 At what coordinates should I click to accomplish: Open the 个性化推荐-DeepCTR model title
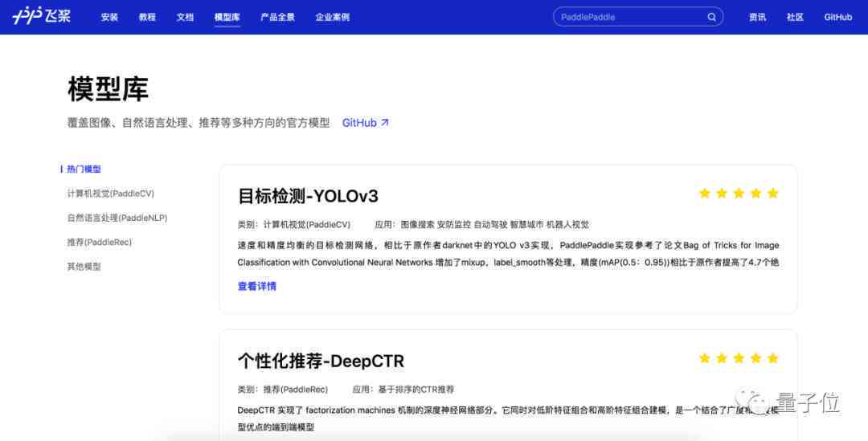[x=321, y=361]
